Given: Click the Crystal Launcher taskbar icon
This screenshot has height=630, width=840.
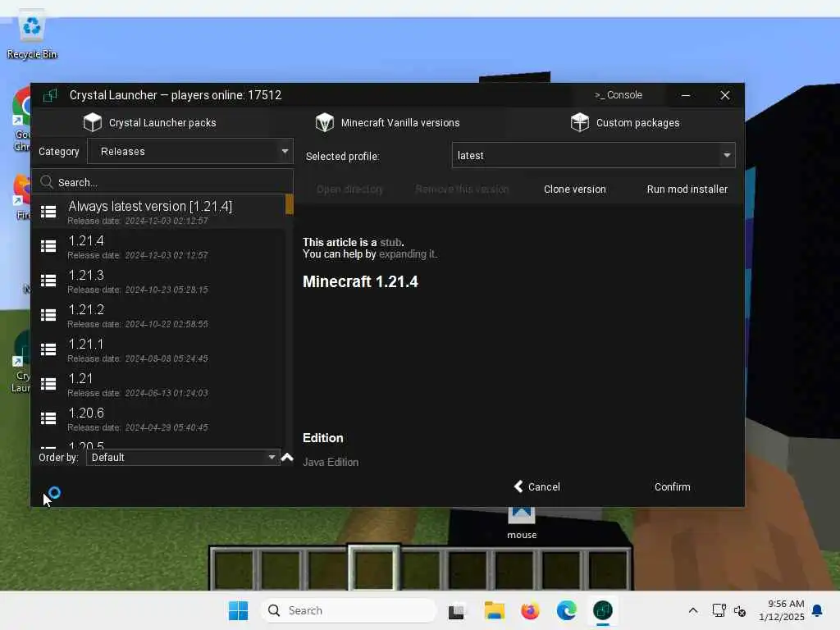Looking at the screenshot, I should tap(603, 610).
